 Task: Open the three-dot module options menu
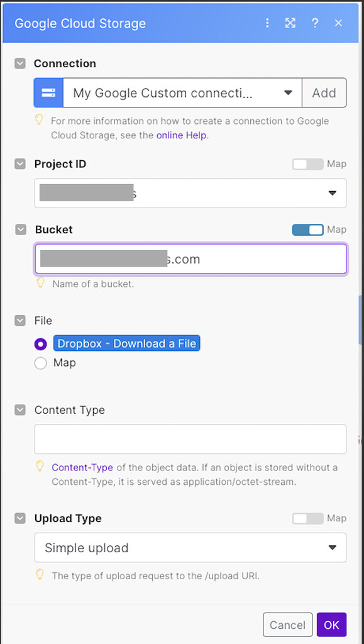267,23
